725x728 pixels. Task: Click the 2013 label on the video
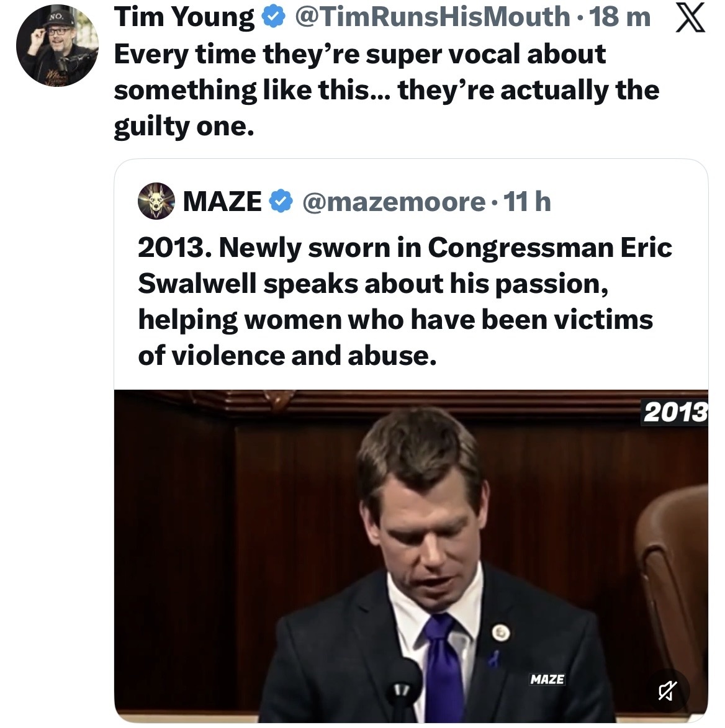point(675,412)
